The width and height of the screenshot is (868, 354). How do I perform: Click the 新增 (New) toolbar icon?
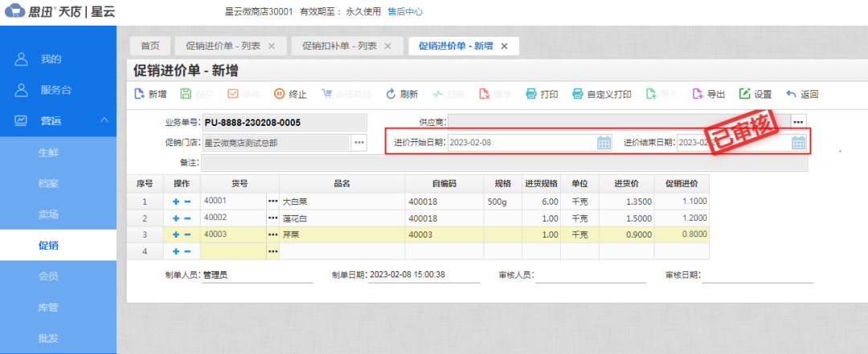pos(149,94)
